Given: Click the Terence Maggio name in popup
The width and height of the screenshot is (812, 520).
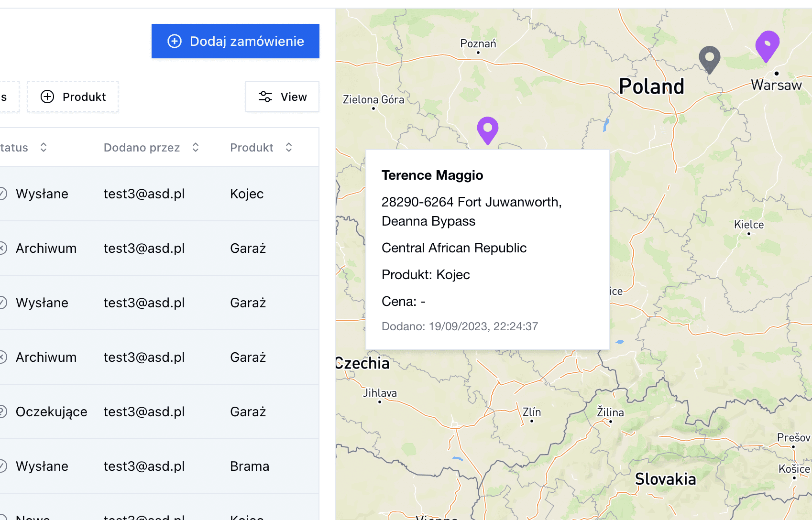Looking at the screenshot, I should point(432,175).
